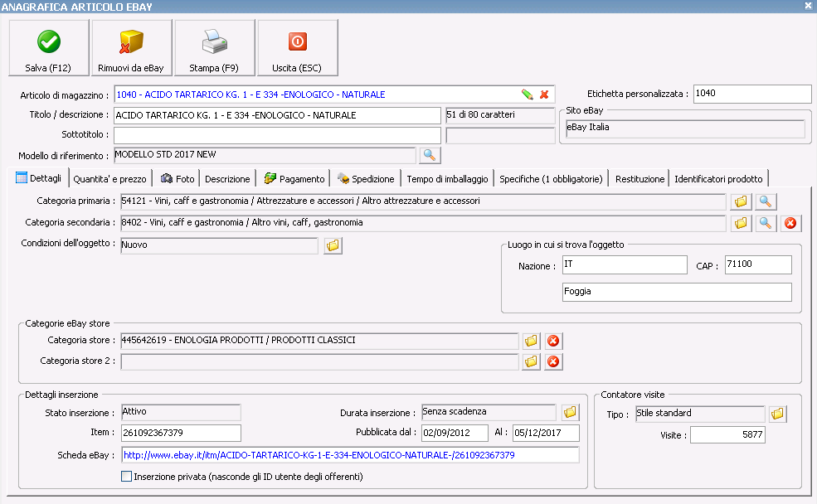Click Etichetta personalizzata field
The image size is (817, 504).
pos(751,94)
